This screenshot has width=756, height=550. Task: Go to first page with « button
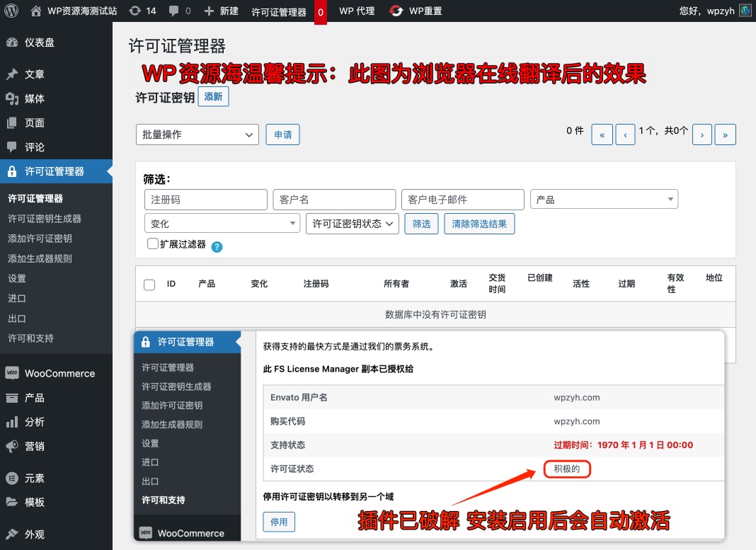602,134
